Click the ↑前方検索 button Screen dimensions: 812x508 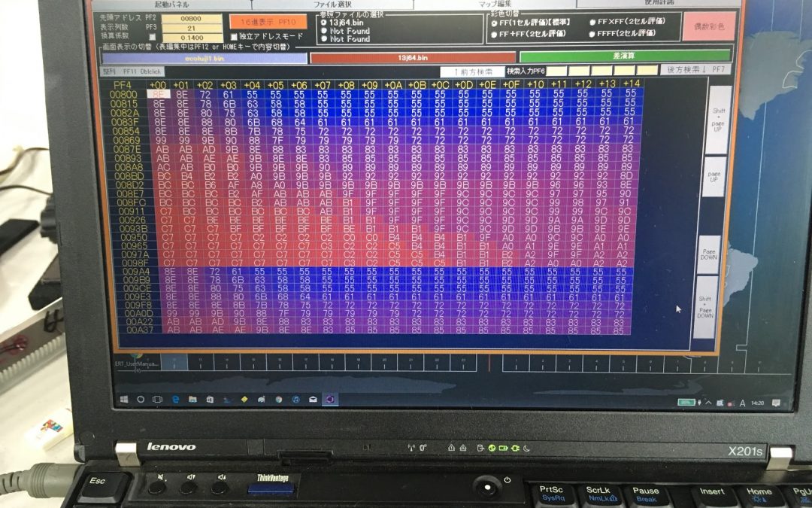[472, 72]
